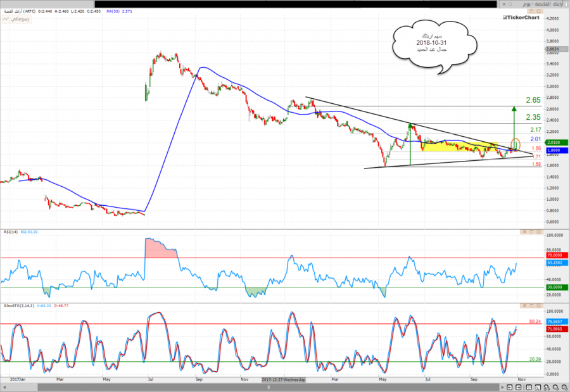
Task: Click the RSI(14) indicator title
Action: coord(11,232)
